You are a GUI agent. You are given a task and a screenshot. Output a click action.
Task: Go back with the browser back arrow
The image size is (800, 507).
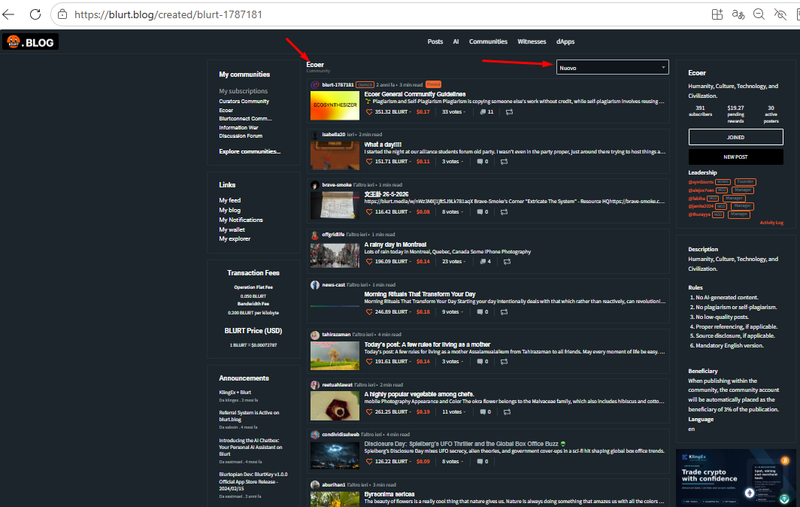(x=9, y=14)
